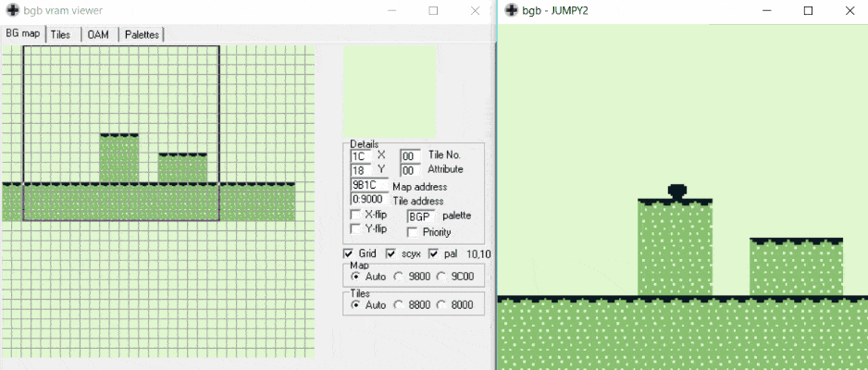Image resolution: width=868 pixels, height=370 pixels.
Task: Enable the Y-flip checkbox
Action: click(x=356, y=228)
